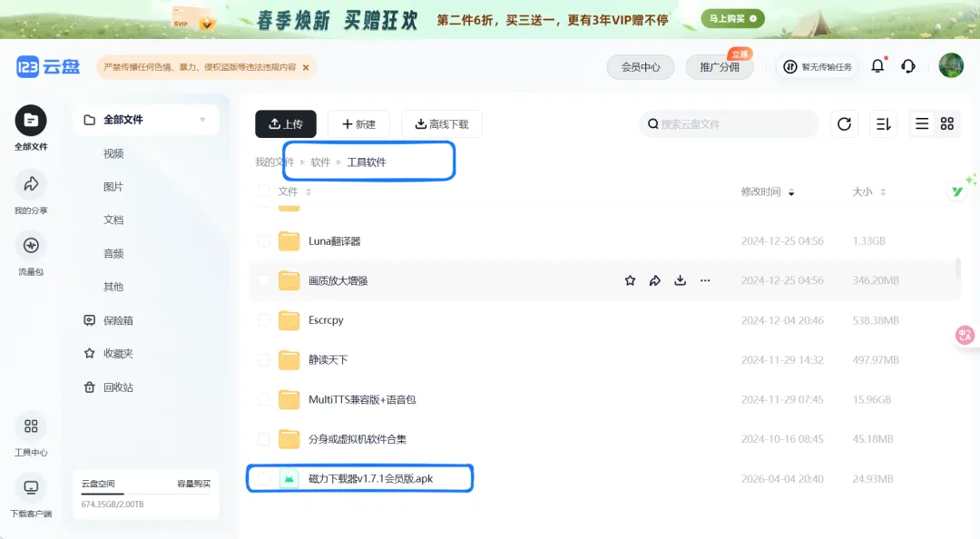Click the green sprout assistant icon

957,191
